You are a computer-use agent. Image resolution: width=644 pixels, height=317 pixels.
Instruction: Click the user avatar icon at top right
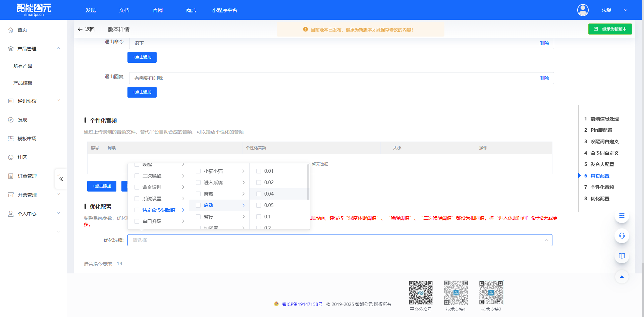pos(583,10)
